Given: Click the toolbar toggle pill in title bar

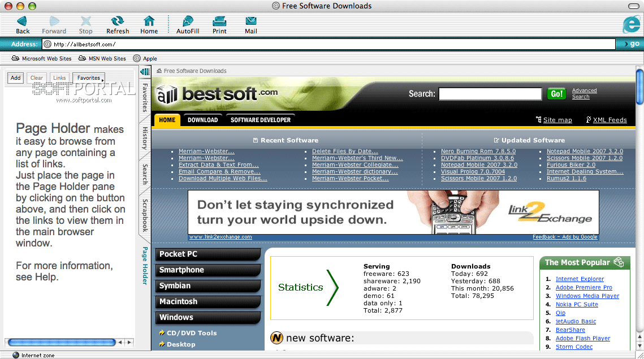Looking at the screenshot, I should point(634,6).
